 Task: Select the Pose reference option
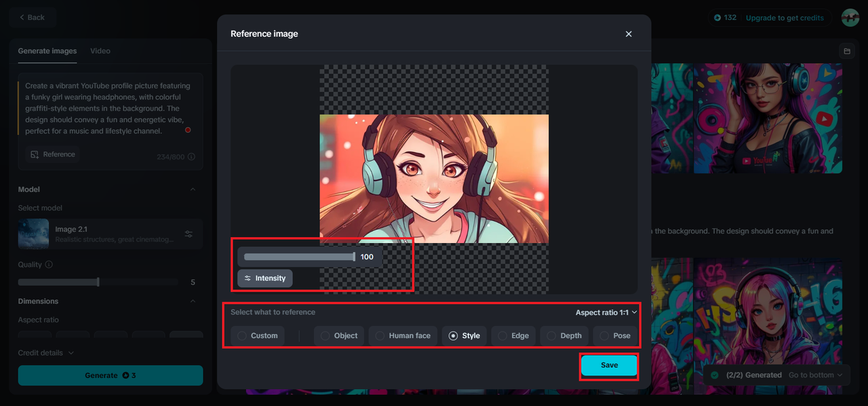pos(615,335)
